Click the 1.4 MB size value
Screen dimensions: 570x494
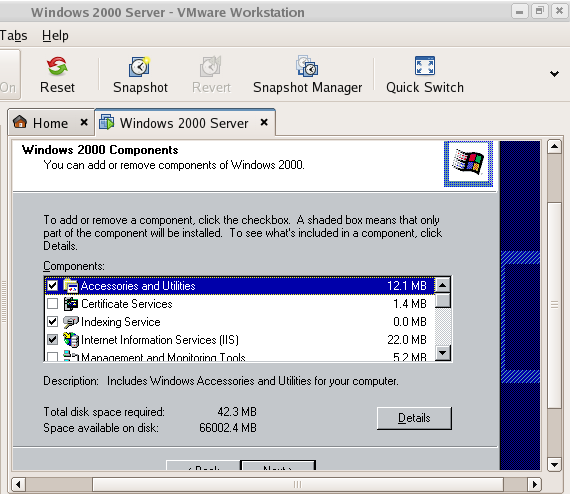(410, 304)
